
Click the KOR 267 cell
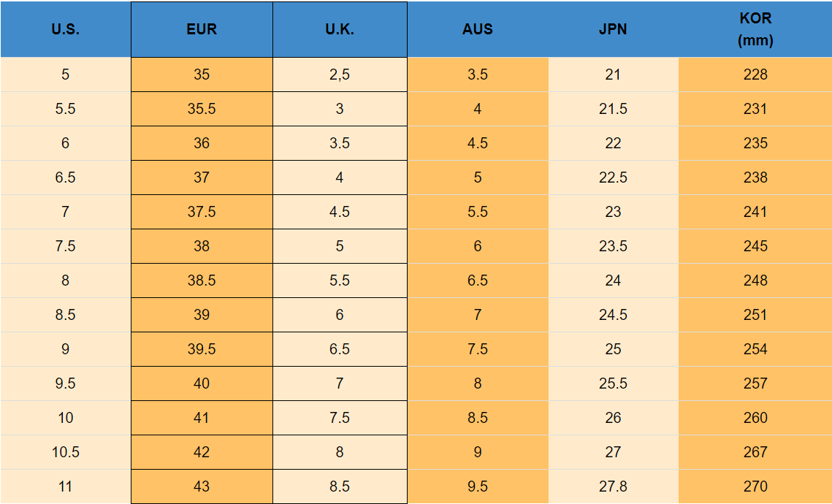pyautogui.click(x=755, y=452)
